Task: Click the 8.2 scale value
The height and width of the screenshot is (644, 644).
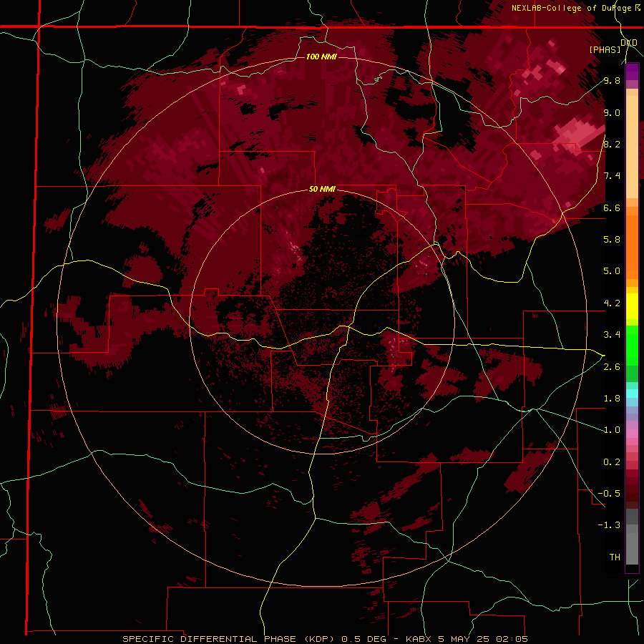Action: coord(612,144)
